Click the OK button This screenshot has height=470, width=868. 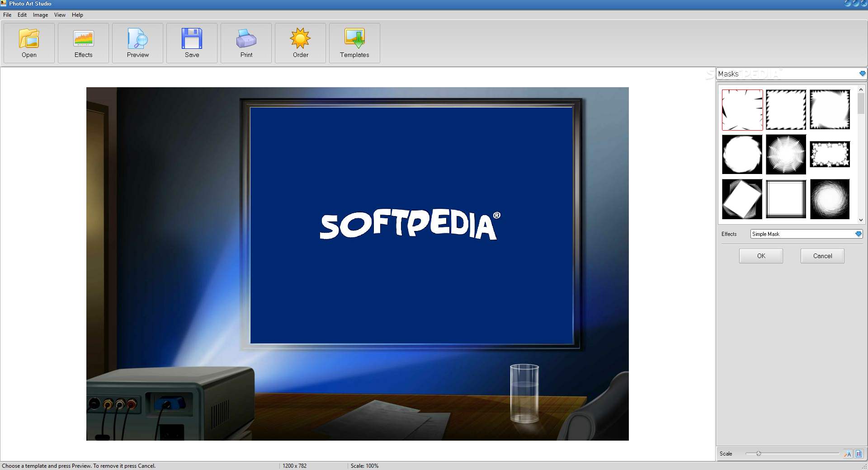point(761,256)
